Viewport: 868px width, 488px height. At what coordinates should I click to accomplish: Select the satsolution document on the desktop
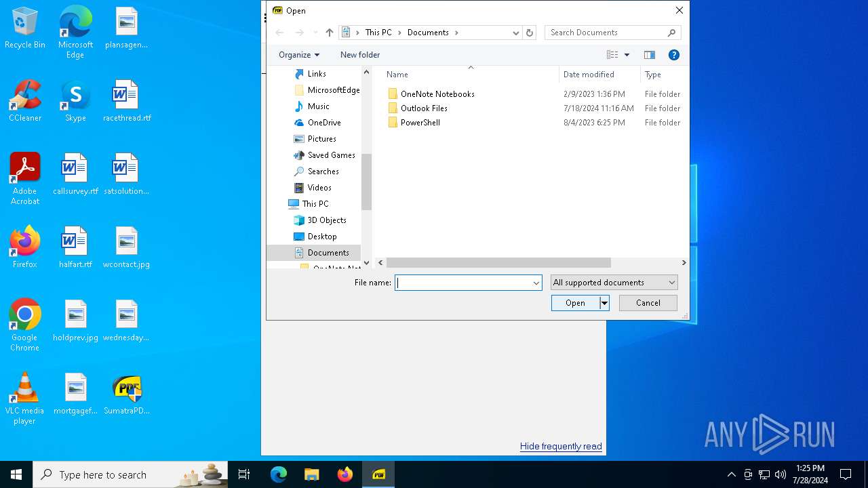tap(126, 175)
